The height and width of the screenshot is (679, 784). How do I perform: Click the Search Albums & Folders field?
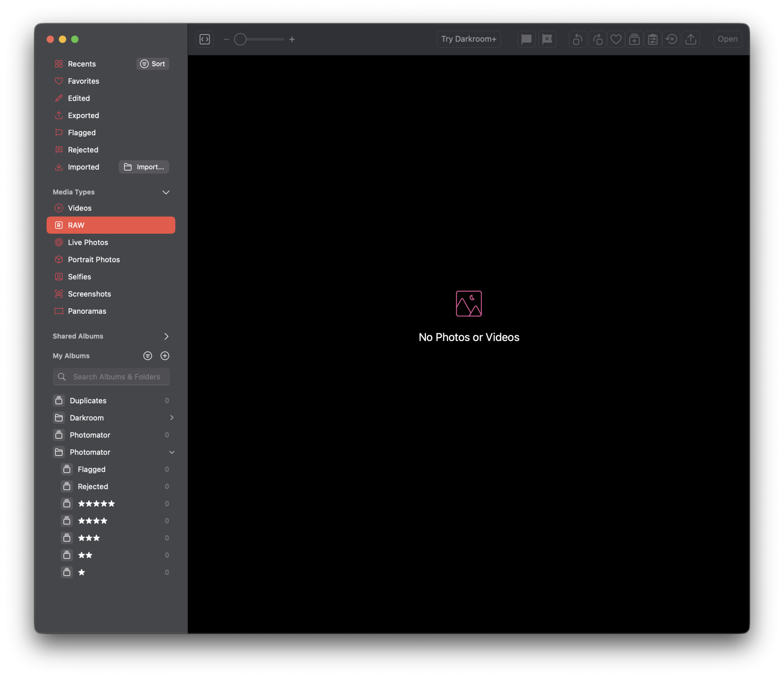point(111,376)
